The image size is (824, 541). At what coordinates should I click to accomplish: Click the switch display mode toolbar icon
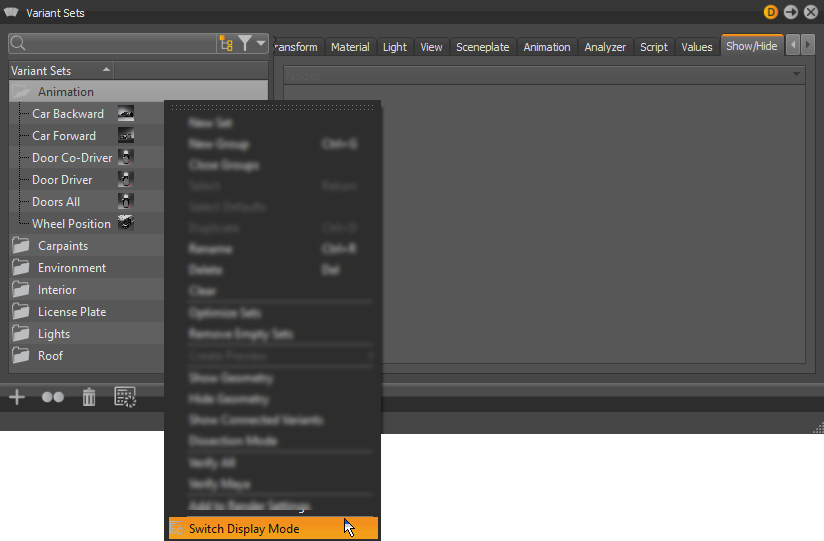(x=125, y=397)
